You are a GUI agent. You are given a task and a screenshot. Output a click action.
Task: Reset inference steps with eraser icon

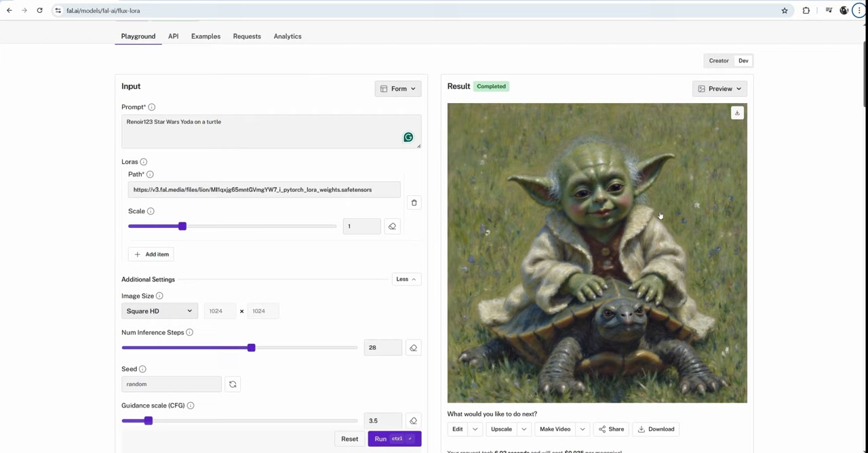point(413,348)
